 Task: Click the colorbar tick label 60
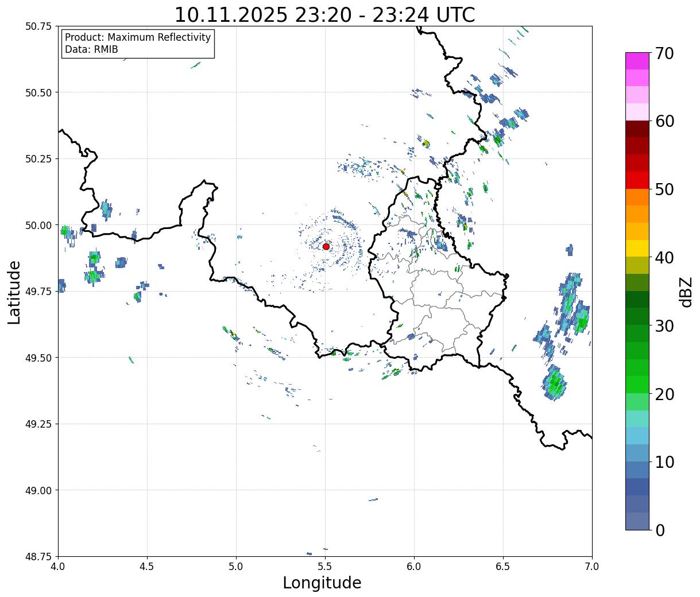coord(664,121)
